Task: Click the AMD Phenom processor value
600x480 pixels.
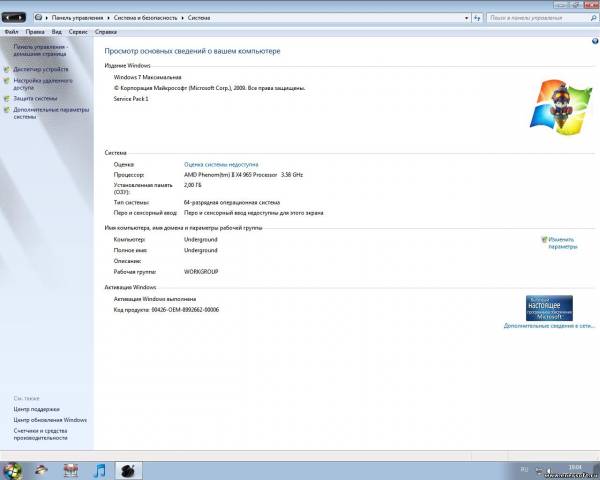Action: (243, 175)
